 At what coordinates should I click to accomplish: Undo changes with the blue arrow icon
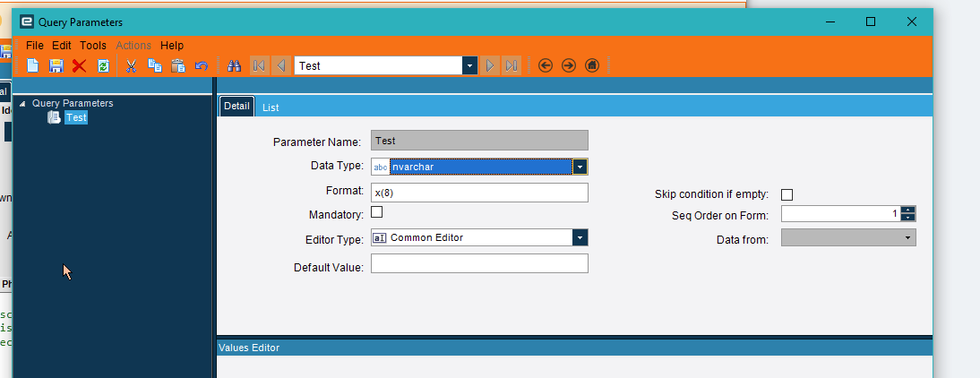pos(202,65)
